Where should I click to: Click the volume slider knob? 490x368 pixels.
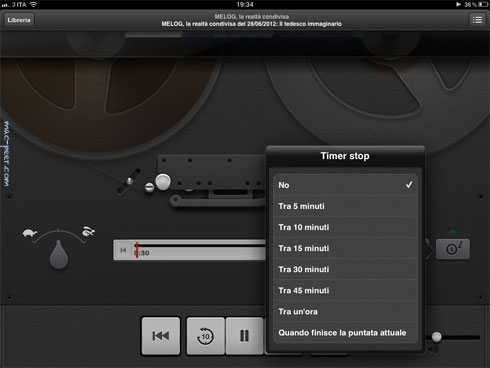pos(436,337)
